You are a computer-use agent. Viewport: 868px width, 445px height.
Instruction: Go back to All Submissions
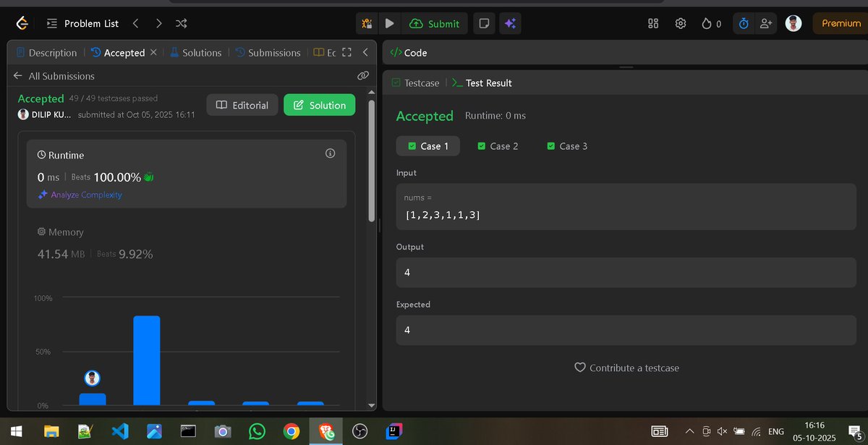click(54, 76)
